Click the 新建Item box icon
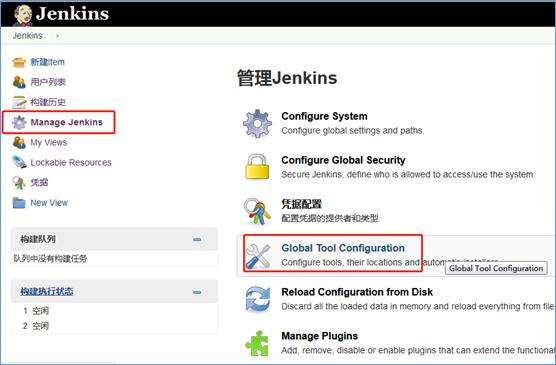The height and width of the screenshot is (365, 556). 19,62
